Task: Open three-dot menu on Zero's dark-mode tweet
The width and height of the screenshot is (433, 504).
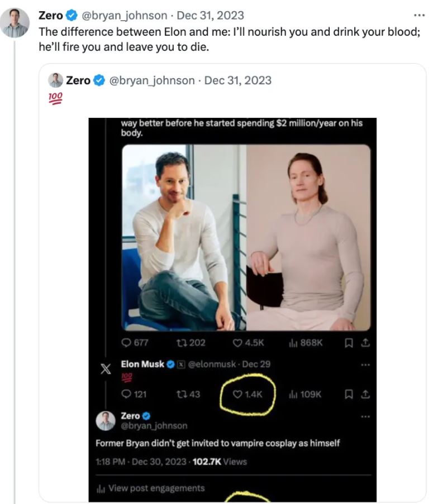Action: (x=365, y=416)
